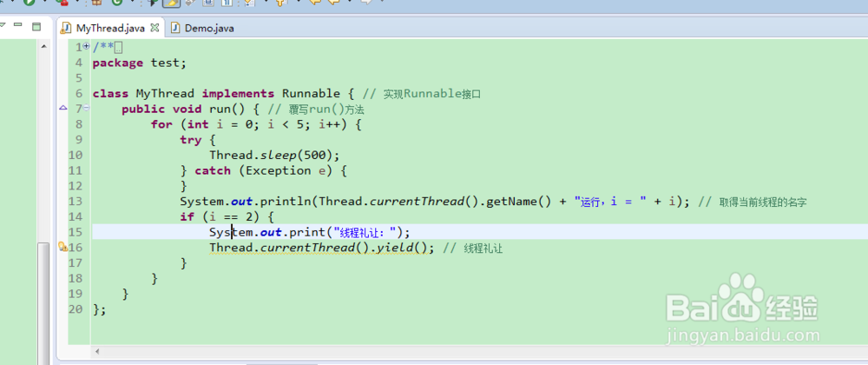Screen dimensions: 868x365
Task: Click 'catch (Exception e)' on line 11
Action: coord(264,170)
